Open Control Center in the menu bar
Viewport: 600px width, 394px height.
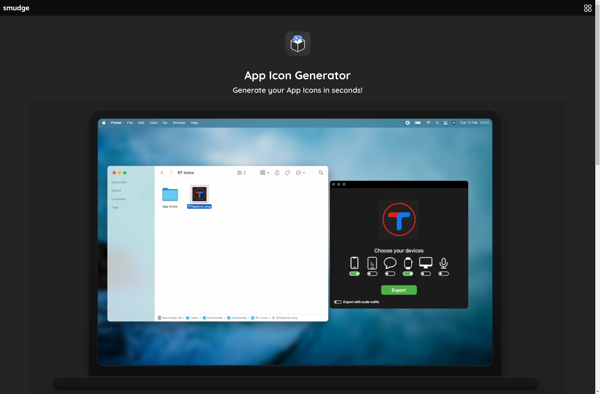(445, 123)
